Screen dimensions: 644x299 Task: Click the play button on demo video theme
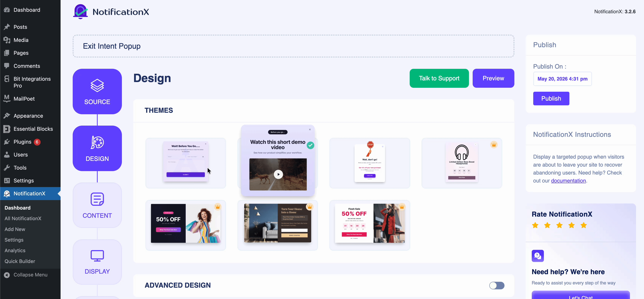coord(278,174)
